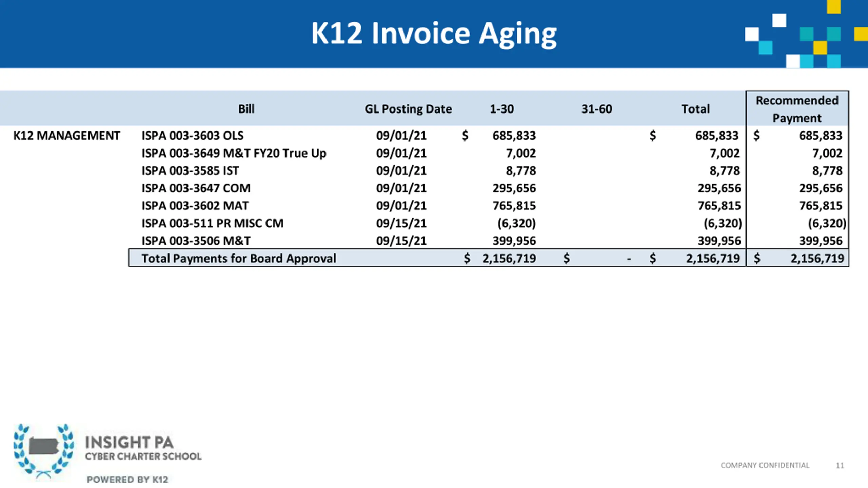The width and height of the screenshot is (868, 488).
Task: Click the posting date in the 003-3506 M&T row
Action: (401, 241)
